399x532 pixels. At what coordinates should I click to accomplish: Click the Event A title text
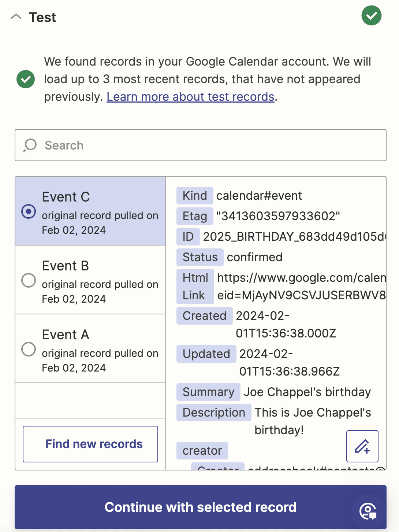tap(66, 335)
